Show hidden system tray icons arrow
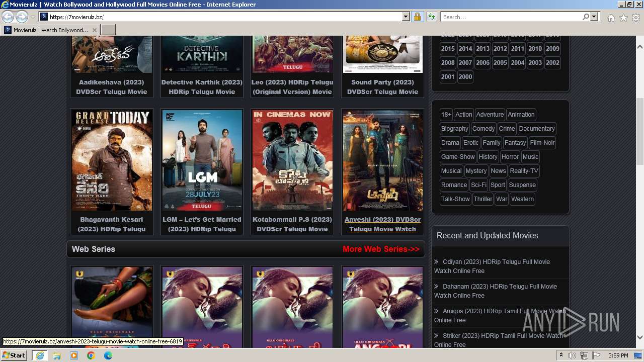Image resolution: width=644 pixels, height=362 pixels. [x=561, y=355]
